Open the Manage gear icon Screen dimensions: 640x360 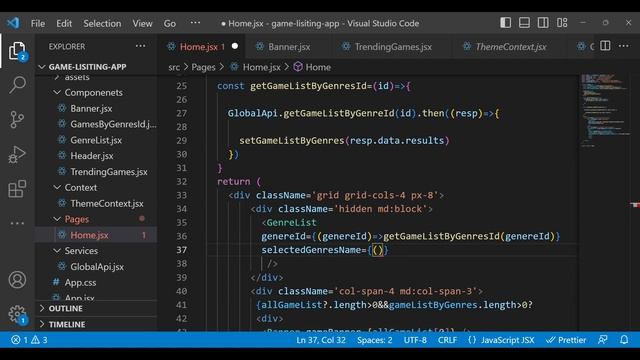17,314
